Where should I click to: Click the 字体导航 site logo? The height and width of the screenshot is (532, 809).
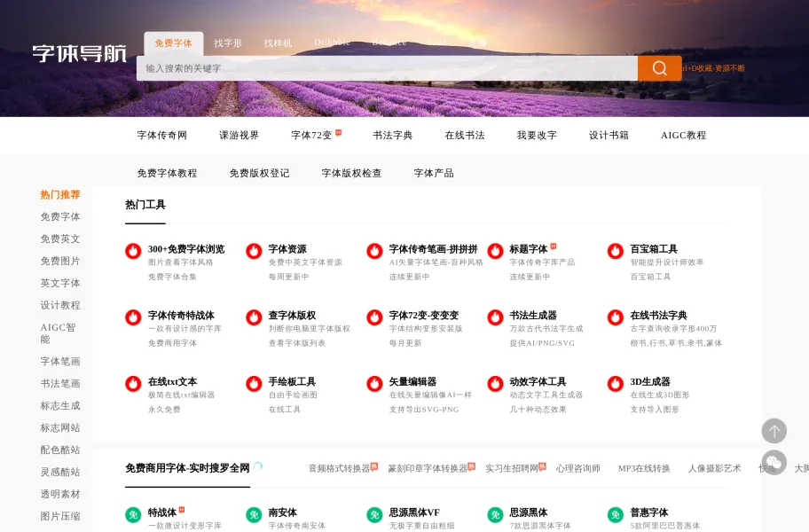(80, 53)
